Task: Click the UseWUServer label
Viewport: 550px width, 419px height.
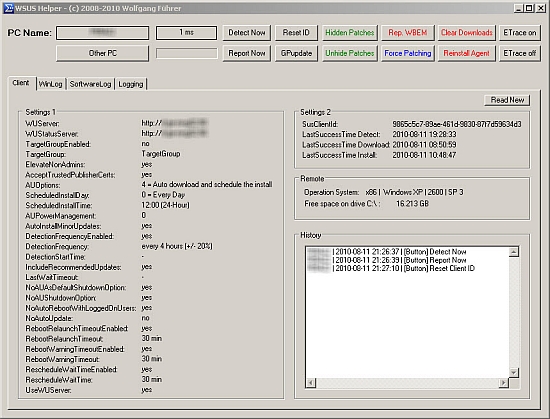Action: [x=48, y=390]
